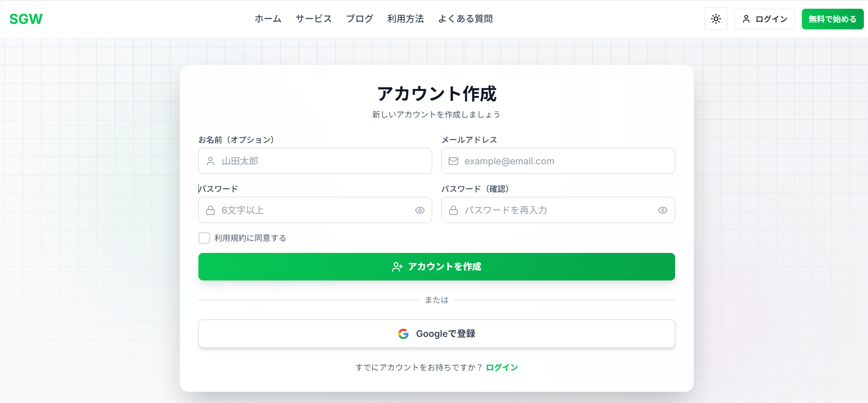Toggle the sun theme icon
This screenshot has height=403, width=868.
point(716,19)
